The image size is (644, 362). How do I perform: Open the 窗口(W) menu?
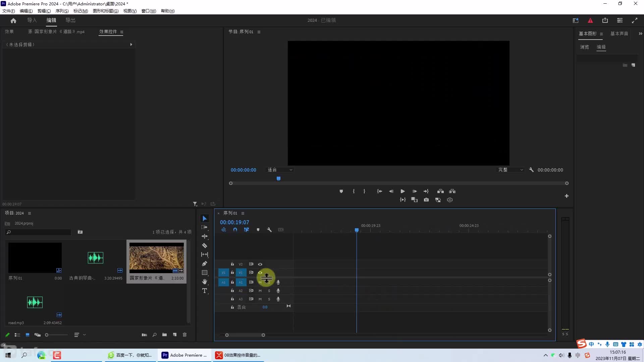coord(149,11)
